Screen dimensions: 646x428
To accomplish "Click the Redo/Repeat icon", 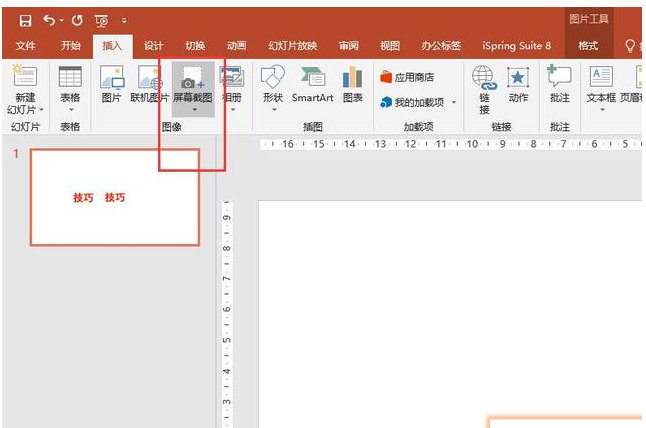I will [77, 20].
